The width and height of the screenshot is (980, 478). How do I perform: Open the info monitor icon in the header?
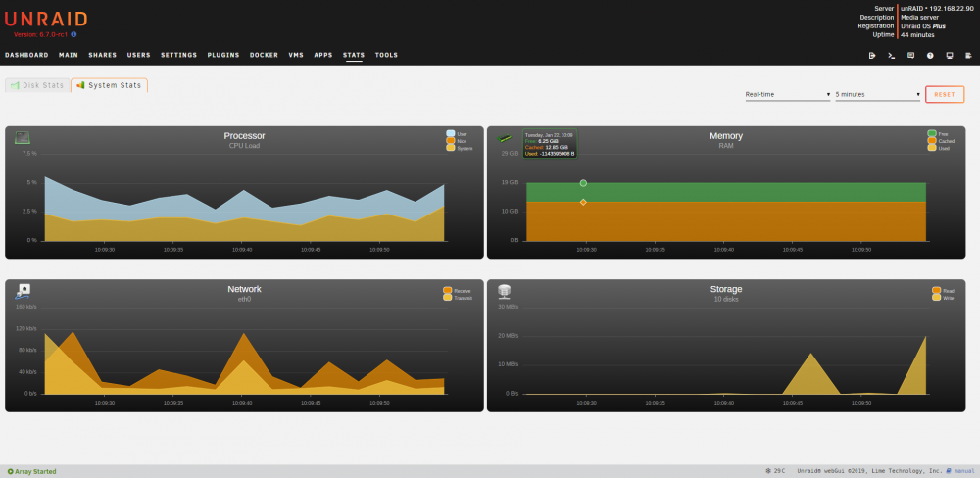click(950, 56)
